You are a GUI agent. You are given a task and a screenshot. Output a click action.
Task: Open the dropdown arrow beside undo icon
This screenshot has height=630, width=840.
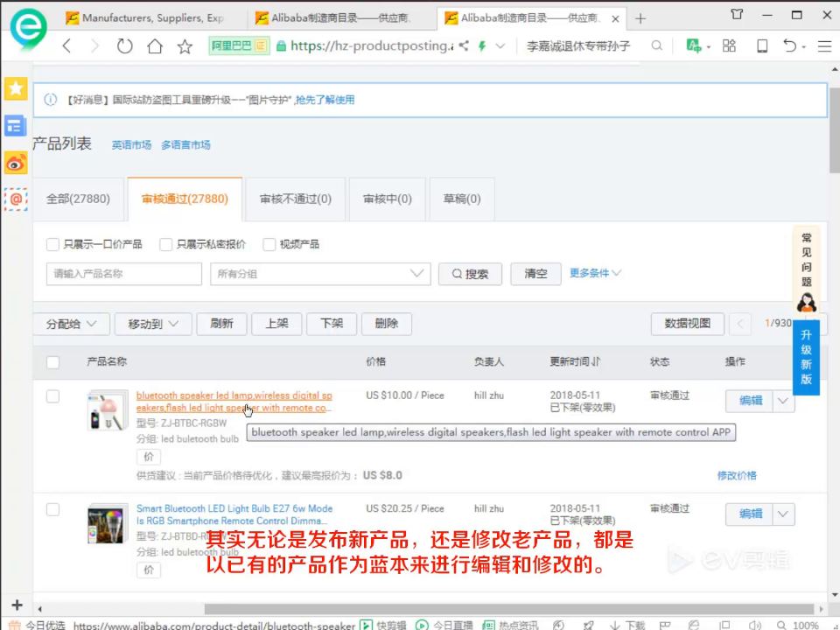(x=803, y=47)
